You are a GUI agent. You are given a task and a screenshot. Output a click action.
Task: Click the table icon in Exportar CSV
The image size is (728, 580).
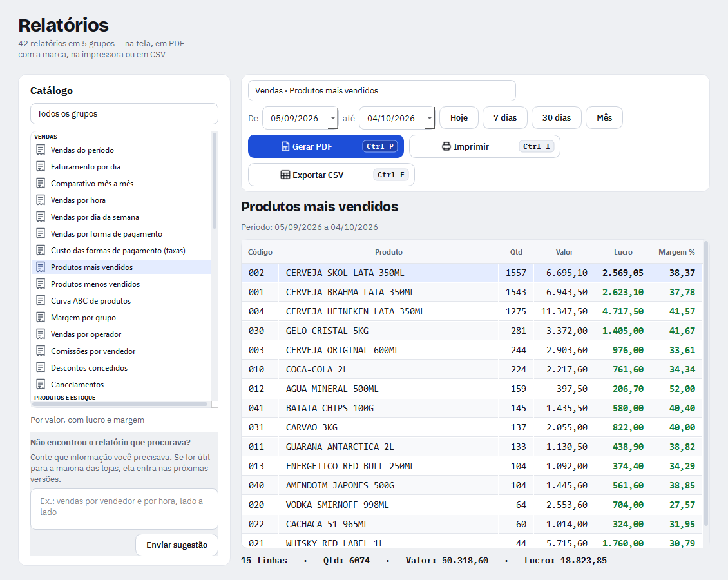(x=285, y=175)
